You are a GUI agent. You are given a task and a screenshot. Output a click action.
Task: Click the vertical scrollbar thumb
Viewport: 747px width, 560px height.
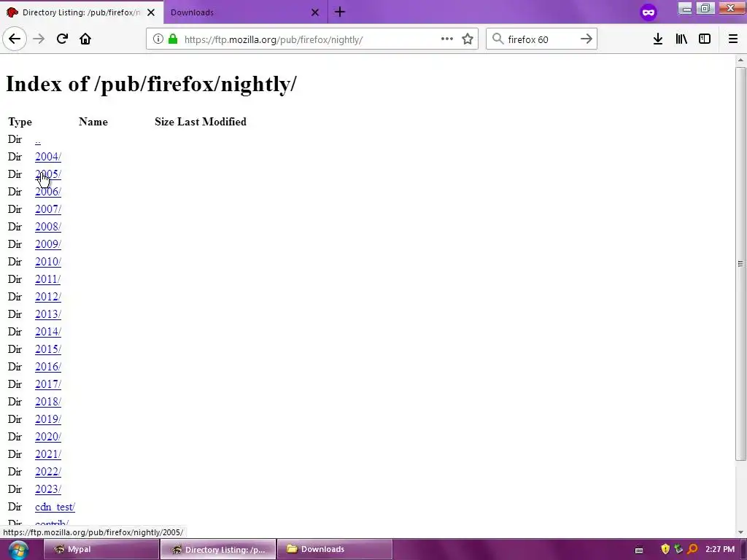pyautogui.click(x=740, y=264)
